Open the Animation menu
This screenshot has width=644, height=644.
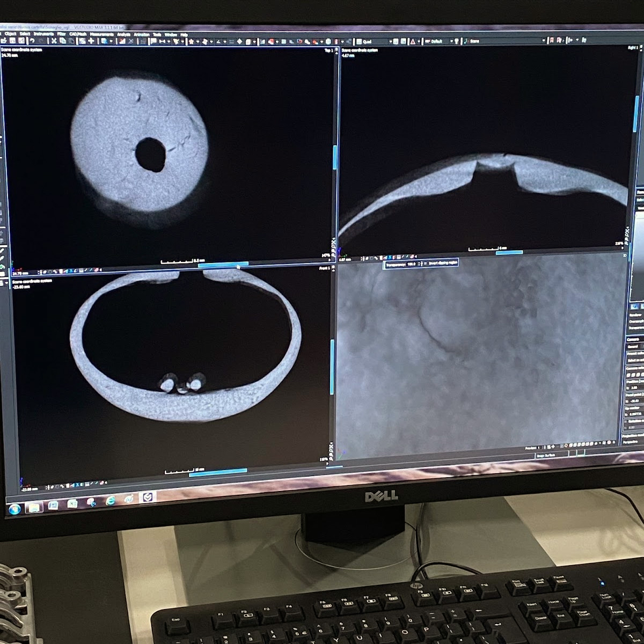(142, 34)
